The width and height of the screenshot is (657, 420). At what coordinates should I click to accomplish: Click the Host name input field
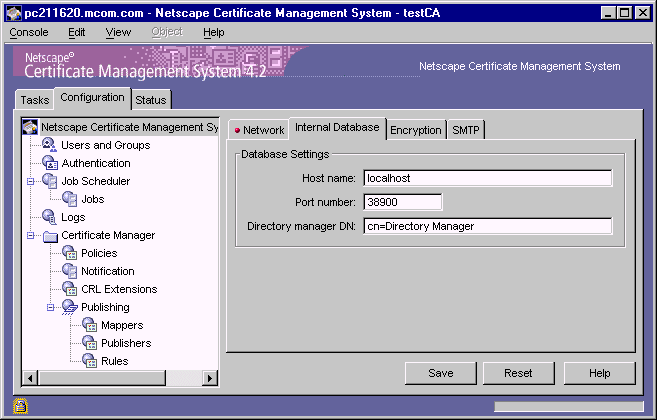point(488,178)
